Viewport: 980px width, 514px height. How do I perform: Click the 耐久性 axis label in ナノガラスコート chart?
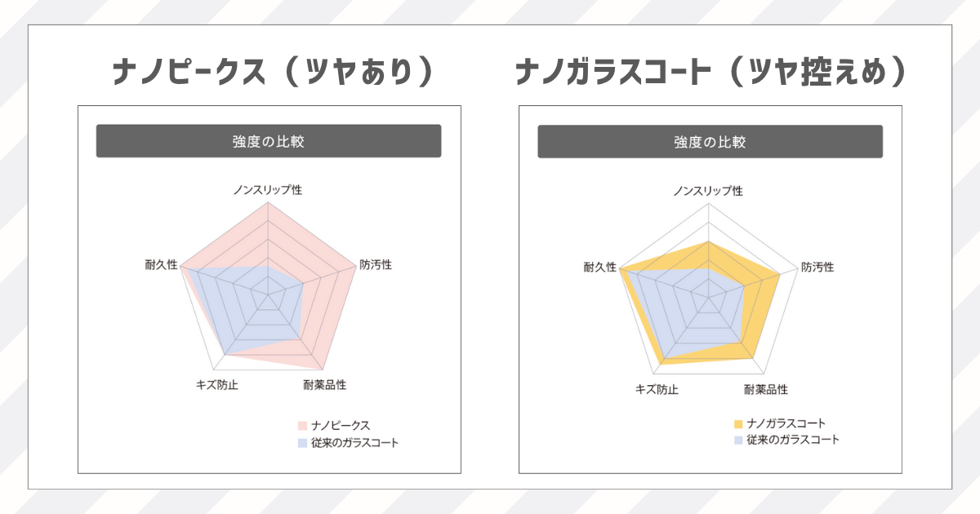point(599,267)
